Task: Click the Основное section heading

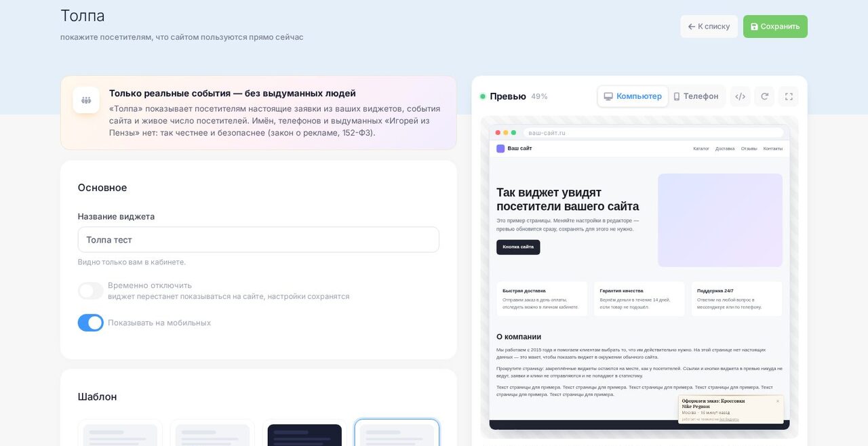Action: (102, 188)
